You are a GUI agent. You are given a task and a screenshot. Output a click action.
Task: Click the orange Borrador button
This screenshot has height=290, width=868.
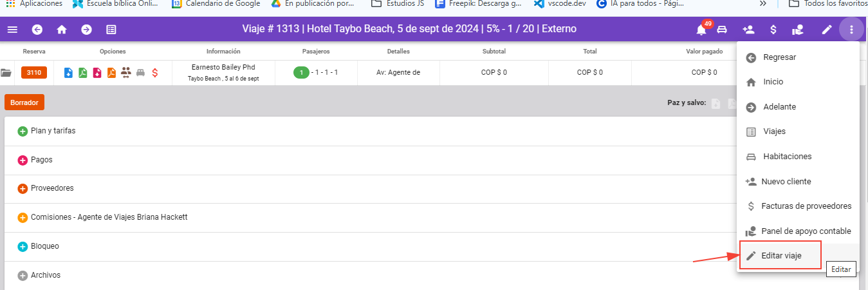click(x=24, y=102)
